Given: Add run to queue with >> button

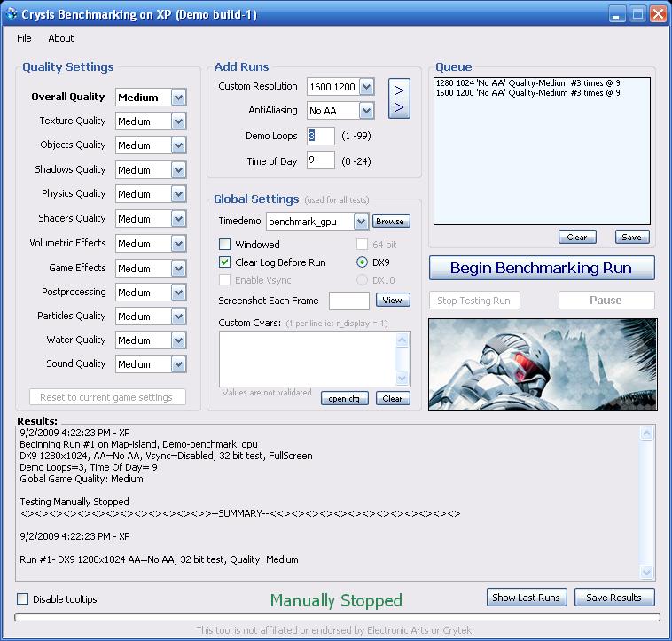Looking at the screenshot, I should coord(399,98).
